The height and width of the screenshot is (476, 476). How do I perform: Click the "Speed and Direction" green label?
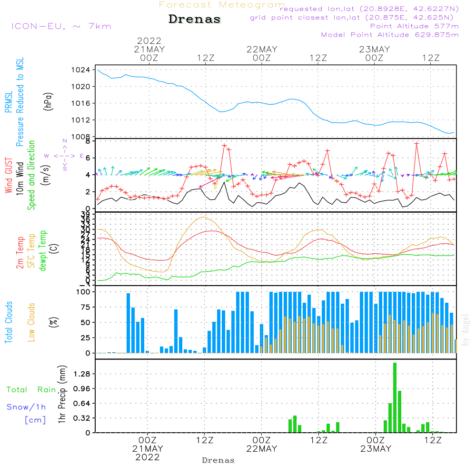point(31,175)
